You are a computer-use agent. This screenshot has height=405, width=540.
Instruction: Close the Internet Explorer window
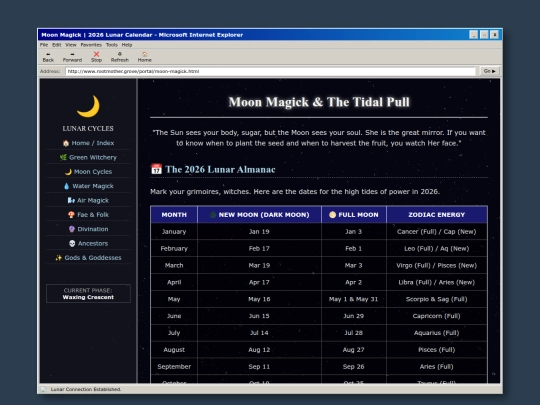coord(495,35)
